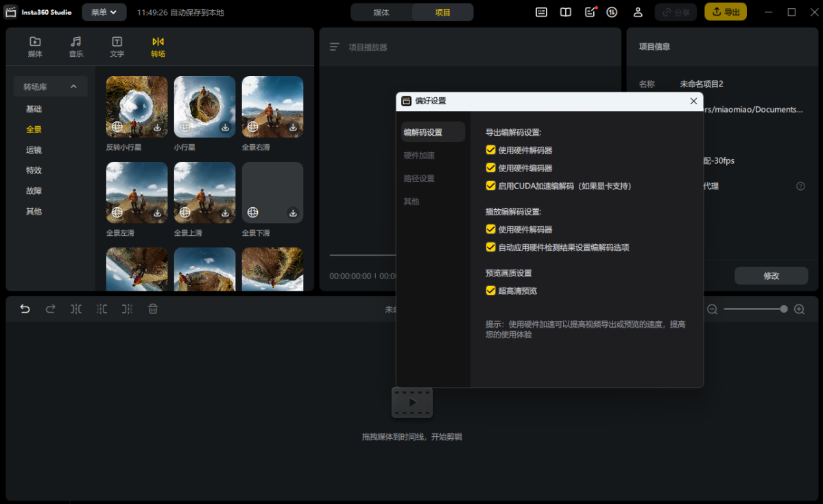Image resolution: width=823 pixels, height=504 pixels.
Task: Click the redo arrow in timeline toolbar
Action: pyautogui.click(x=50, y=309)
